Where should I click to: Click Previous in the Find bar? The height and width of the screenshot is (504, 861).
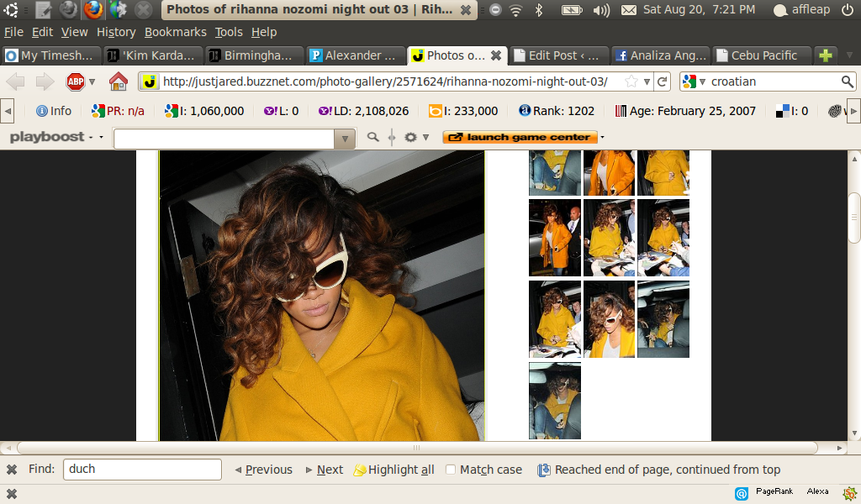click(263, 470)
